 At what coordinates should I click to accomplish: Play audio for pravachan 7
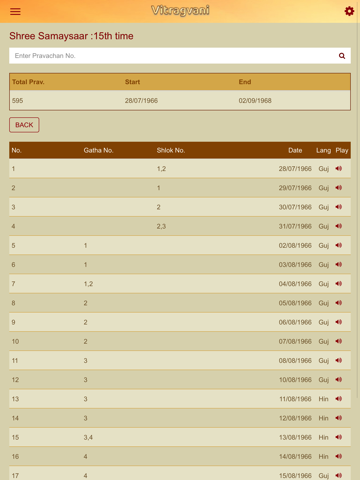tap(339, 284)
